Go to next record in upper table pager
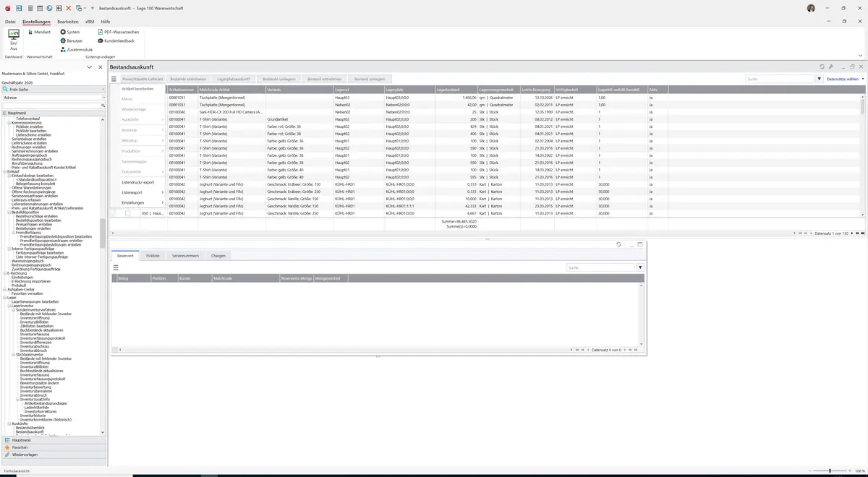Viewport: 868px width, 477px height. 853,233
